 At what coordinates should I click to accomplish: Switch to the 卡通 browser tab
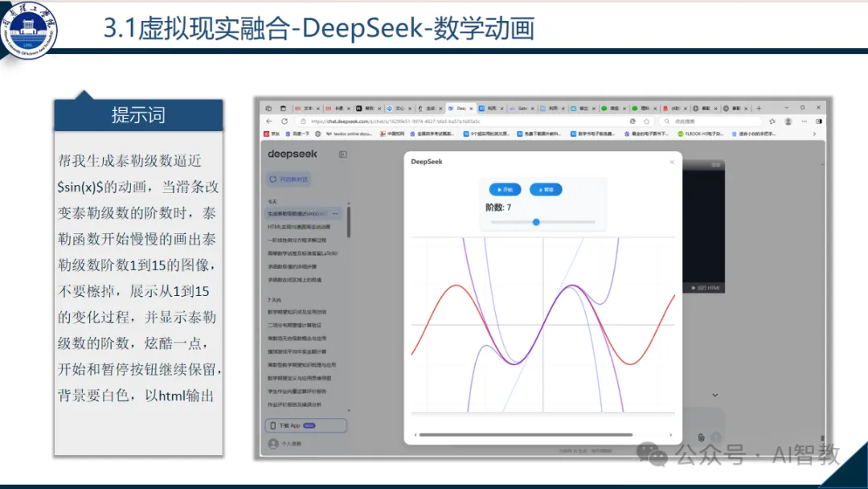338,109
